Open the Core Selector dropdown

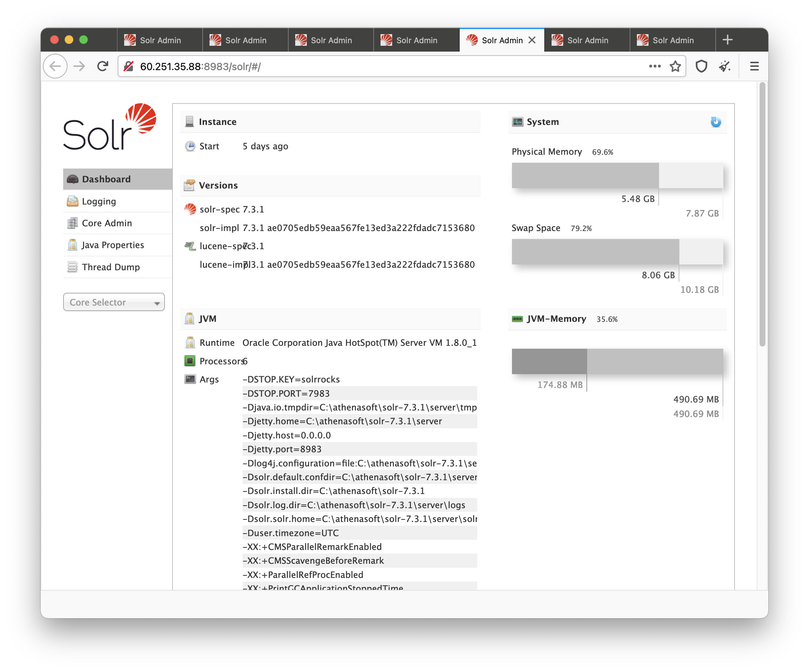[114, 302]
